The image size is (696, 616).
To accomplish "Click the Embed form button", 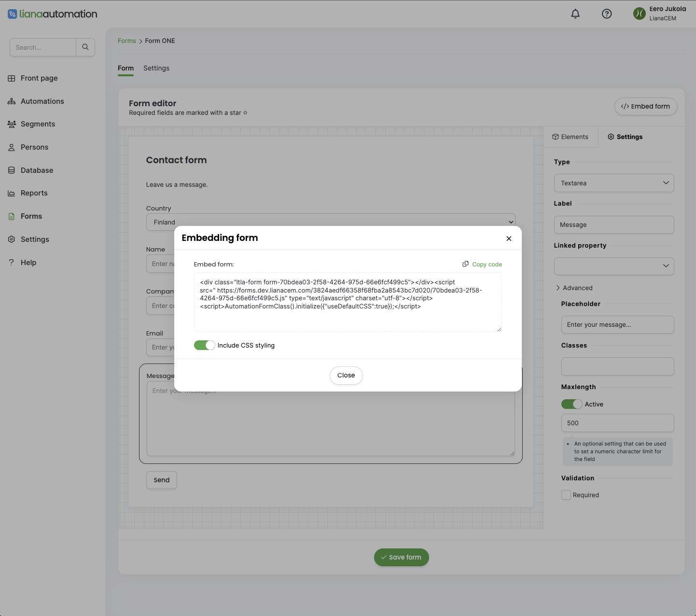I will 646,106.
